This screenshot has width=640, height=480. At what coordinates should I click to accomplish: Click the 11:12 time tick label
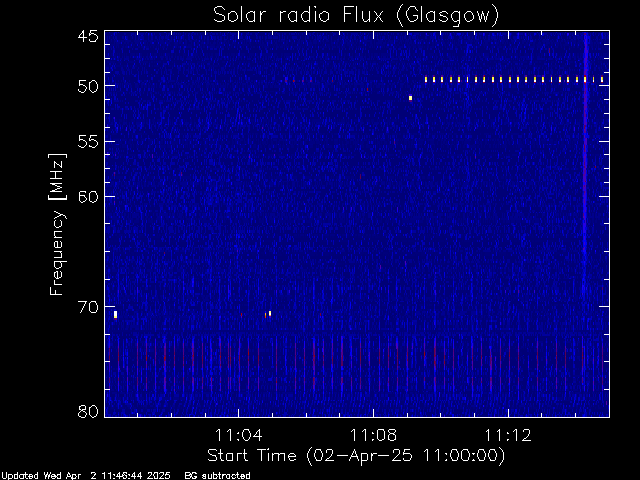click(508, 435)
